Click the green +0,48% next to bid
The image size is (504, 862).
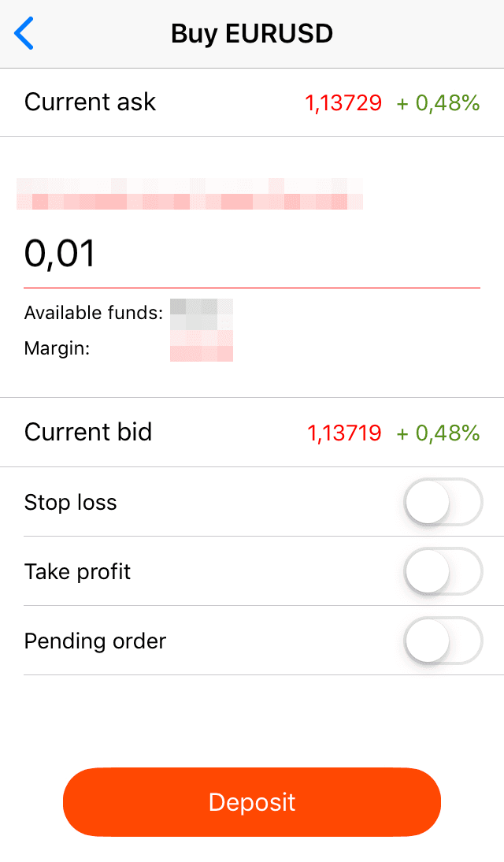coord(438,432)
